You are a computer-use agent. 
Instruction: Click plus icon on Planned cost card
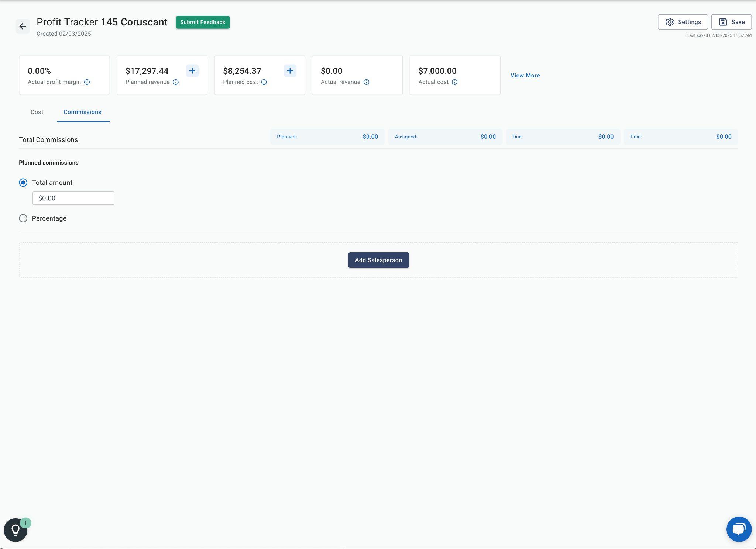tap(290, 71)
